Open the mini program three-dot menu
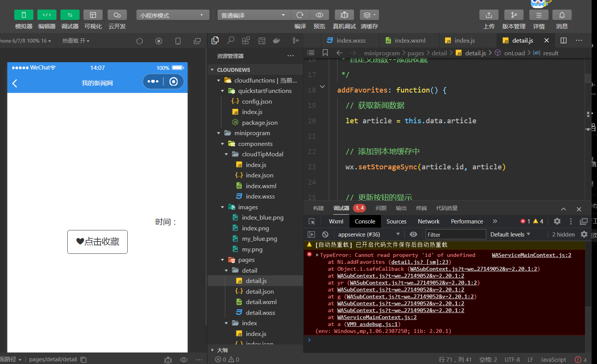This screenshot has height=364, width=597. [x=153, y=81]
